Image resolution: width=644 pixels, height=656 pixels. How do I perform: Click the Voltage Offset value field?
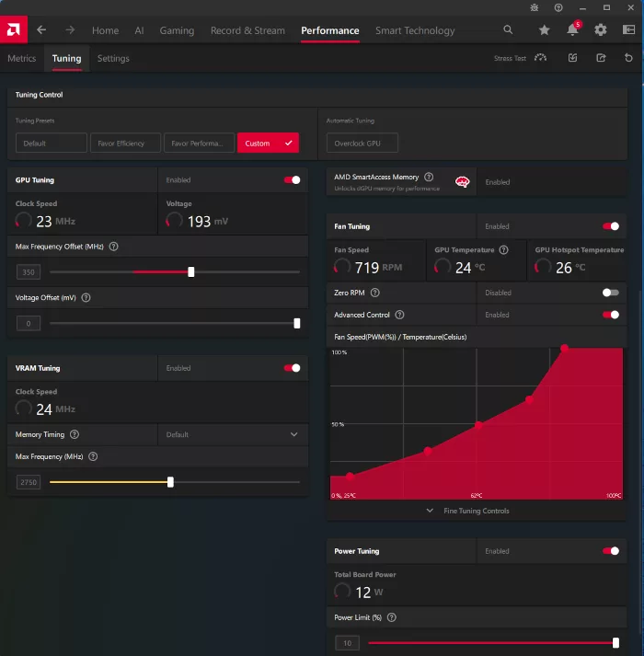pos(29,323)
